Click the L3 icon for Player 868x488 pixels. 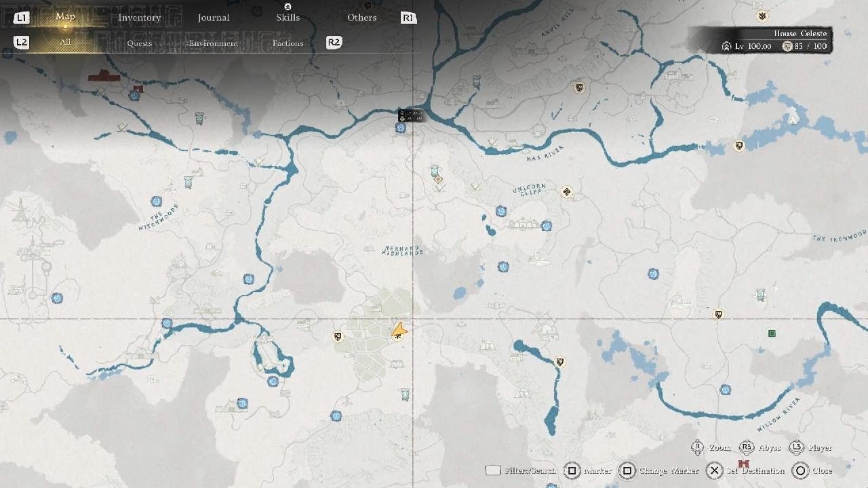[796, 447]
